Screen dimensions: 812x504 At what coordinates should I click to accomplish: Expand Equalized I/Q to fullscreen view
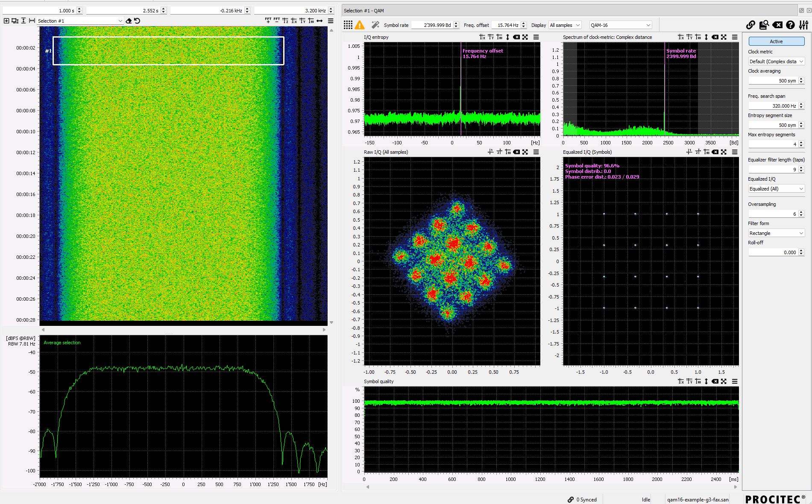coord(724,152)
